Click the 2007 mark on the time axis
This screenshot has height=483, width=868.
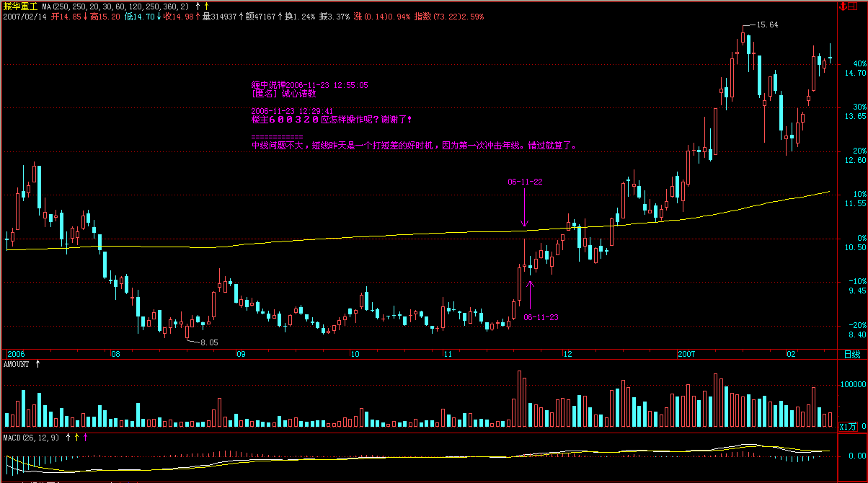point(686,354)
